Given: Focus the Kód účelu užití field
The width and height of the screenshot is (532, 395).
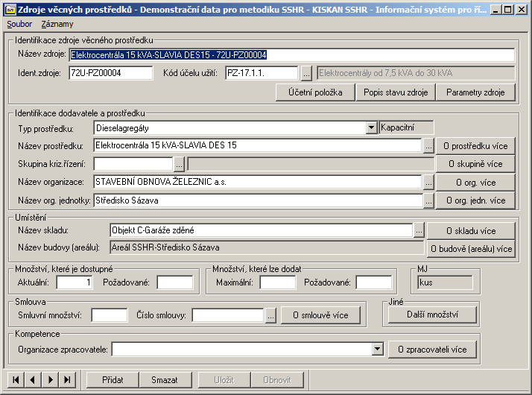Looking at the screenshot, I should tap(262, 73).
